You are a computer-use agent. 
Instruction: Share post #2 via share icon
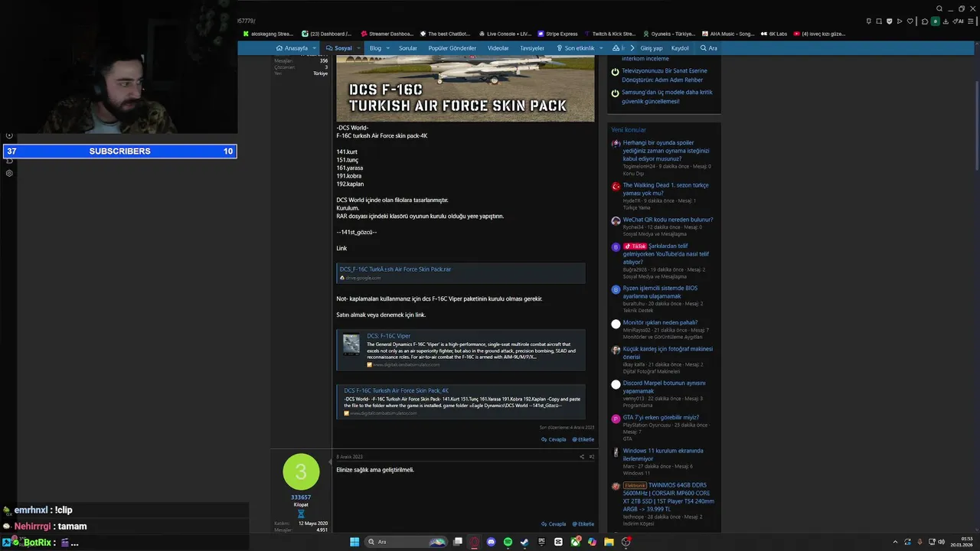pos(581,457)
